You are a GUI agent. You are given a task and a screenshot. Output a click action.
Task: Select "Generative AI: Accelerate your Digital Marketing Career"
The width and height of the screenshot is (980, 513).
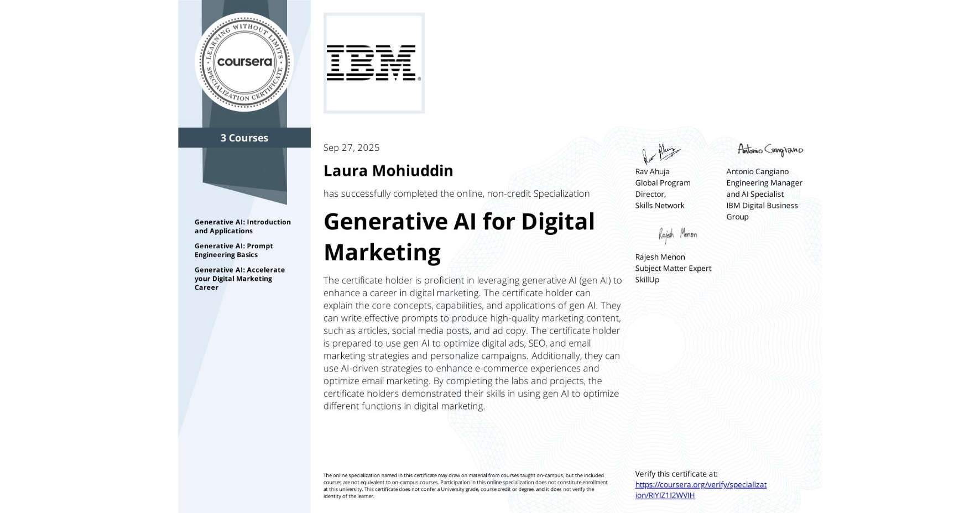(x=239, y=278)
